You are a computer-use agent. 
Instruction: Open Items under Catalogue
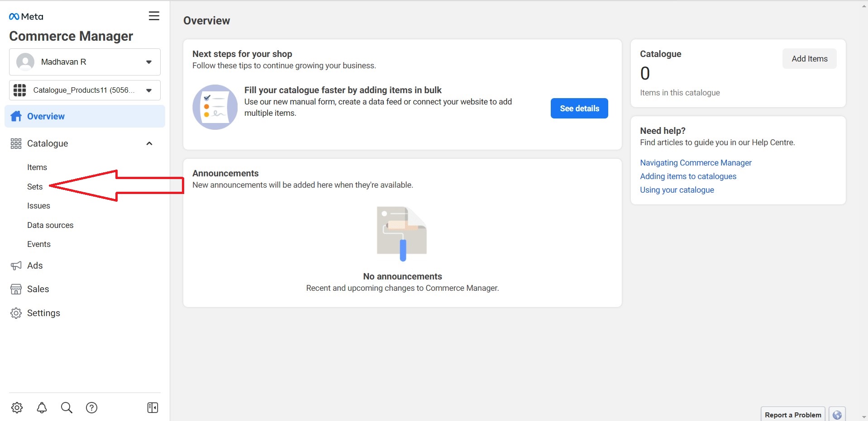(x=37, y=167)
